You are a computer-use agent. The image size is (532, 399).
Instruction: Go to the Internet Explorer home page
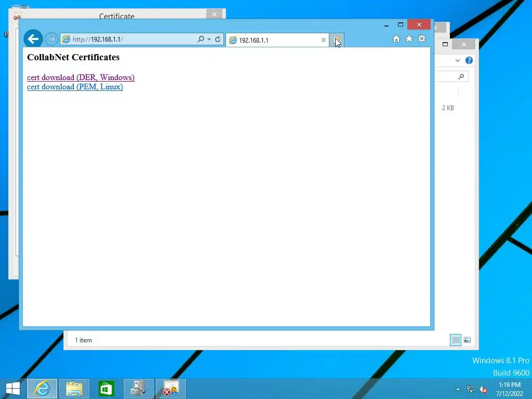point(396,38)
